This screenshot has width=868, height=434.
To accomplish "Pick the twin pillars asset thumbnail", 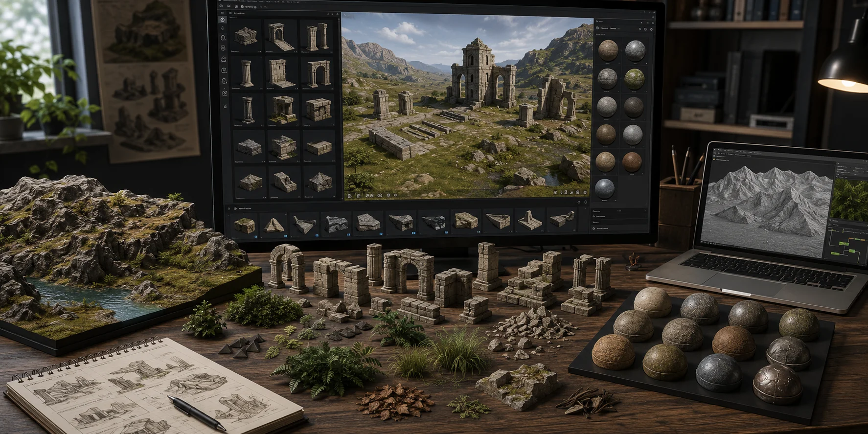I will [x=316, y=36].
